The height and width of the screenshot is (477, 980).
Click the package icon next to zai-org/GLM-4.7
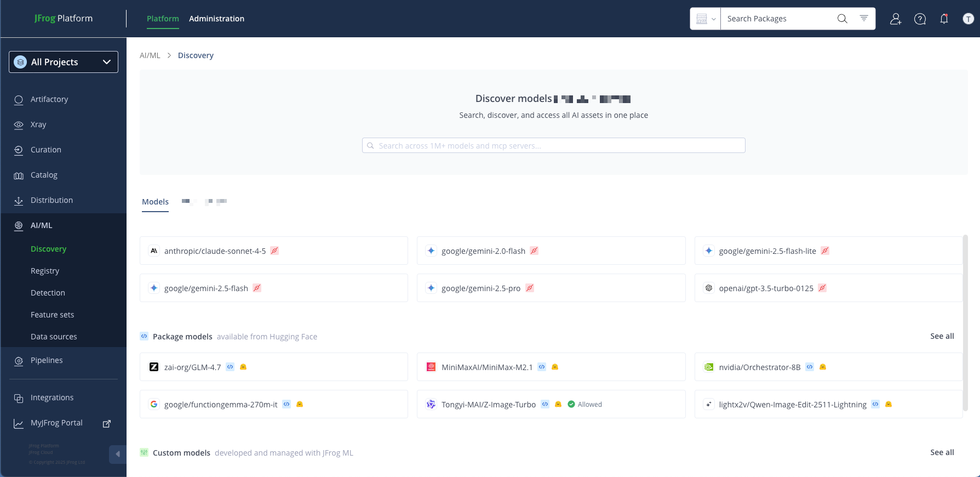[x=230, y=367]
